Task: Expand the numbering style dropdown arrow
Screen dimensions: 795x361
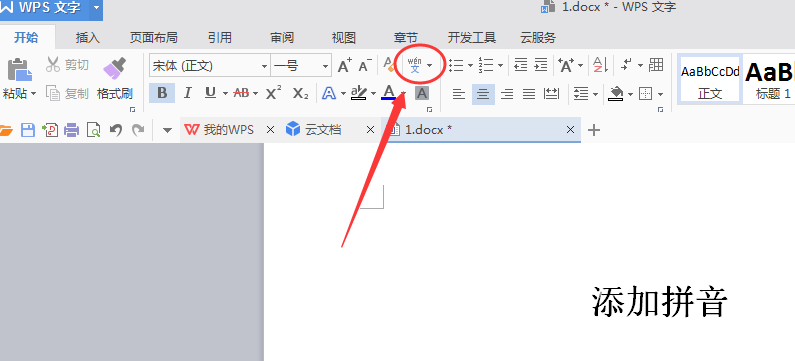Action: pyautogui.click(x=500, y=66)
